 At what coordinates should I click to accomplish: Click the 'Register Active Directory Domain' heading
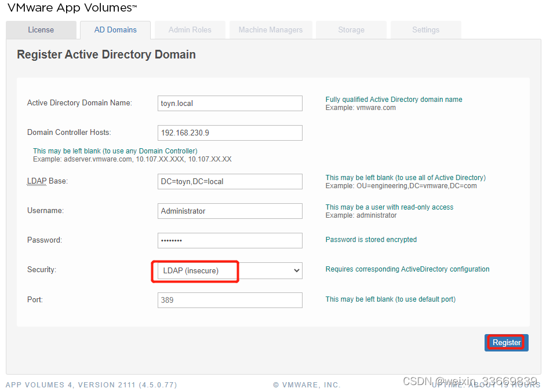tap(106, 54)
